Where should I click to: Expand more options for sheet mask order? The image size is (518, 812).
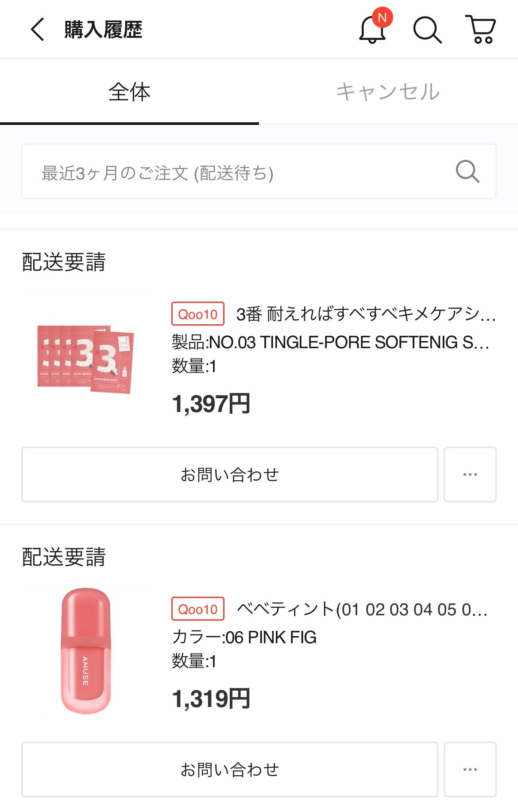click(x=470, y=474)
